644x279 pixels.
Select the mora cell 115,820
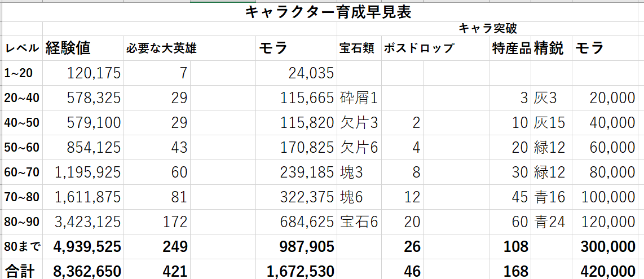(296, 123)
